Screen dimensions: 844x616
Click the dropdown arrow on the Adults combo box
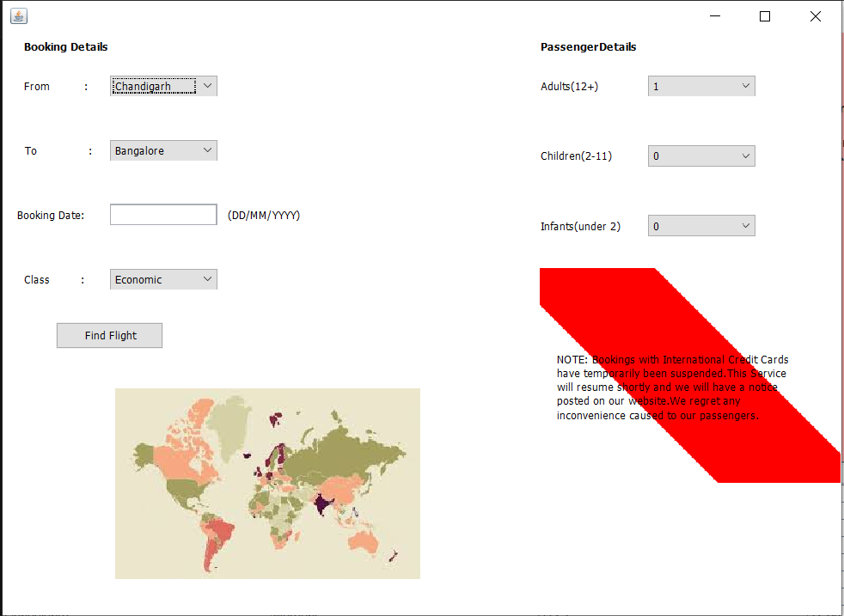tap(746, 86)
